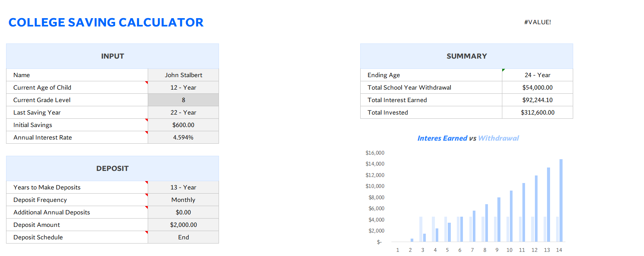Click the College Saving Calculator title

click(106, 22)
